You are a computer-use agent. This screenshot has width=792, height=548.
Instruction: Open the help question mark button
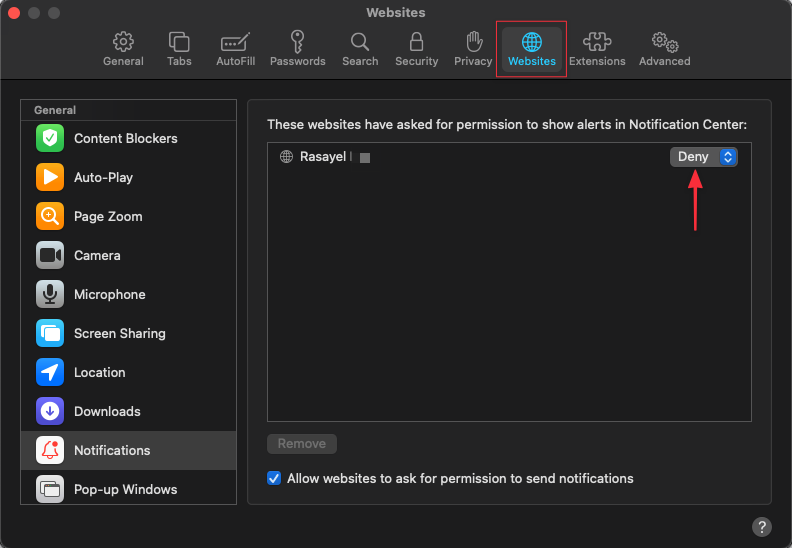pos(762,527)
